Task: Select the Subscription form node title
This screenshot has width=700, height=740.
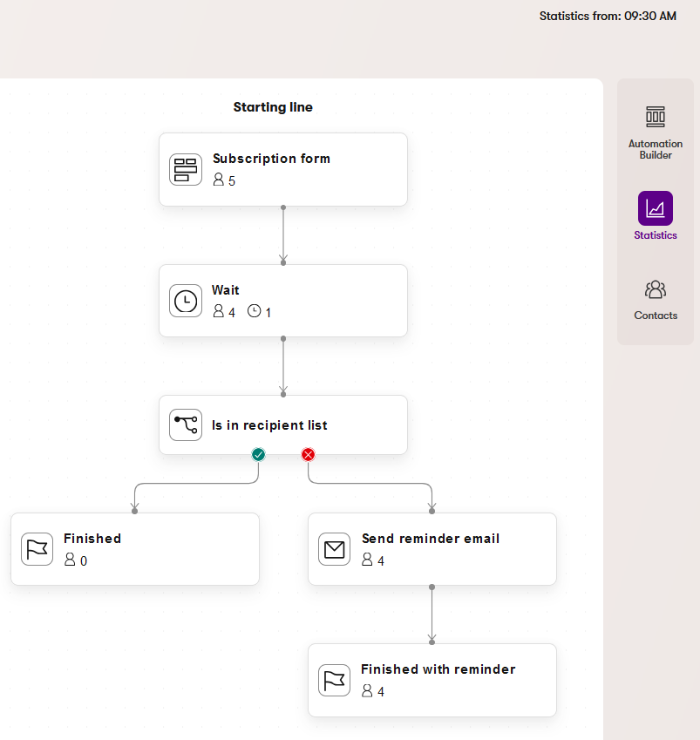Action: click(x=271, y=159)
